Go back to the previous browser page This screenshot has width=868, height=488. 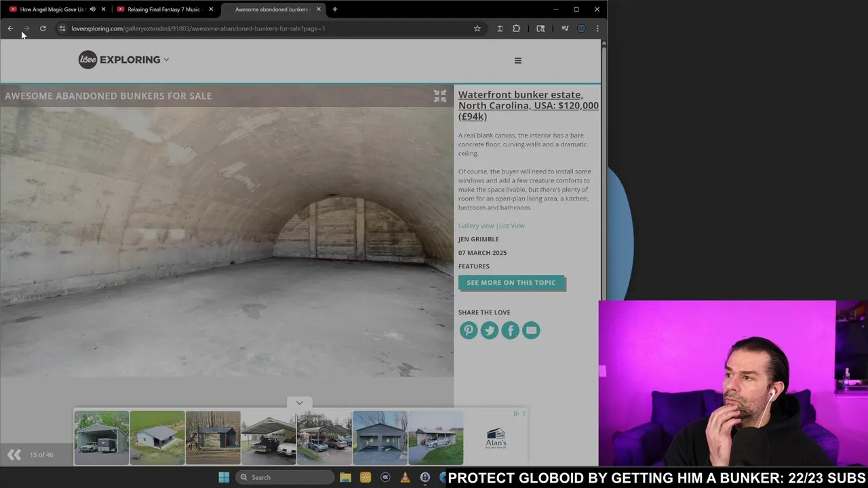[x=10, y=28]
